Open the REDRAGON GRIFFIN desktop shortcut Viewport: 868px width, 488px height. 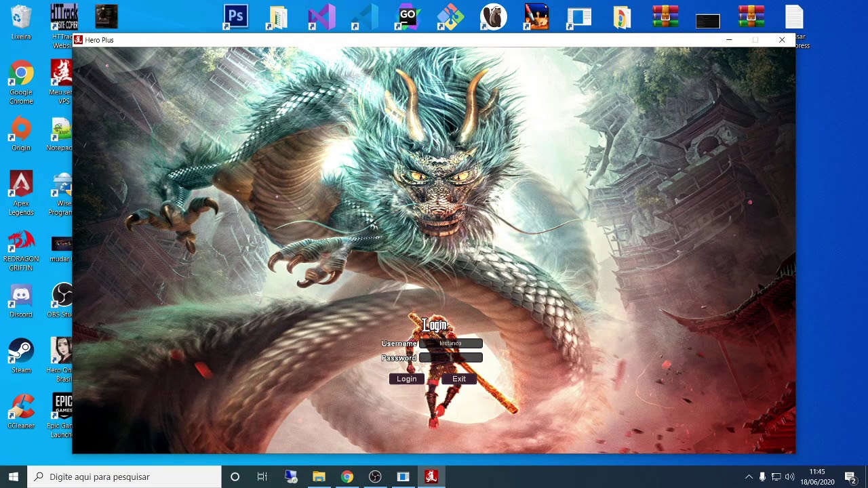pyautogui.click(x=21, y=249)
